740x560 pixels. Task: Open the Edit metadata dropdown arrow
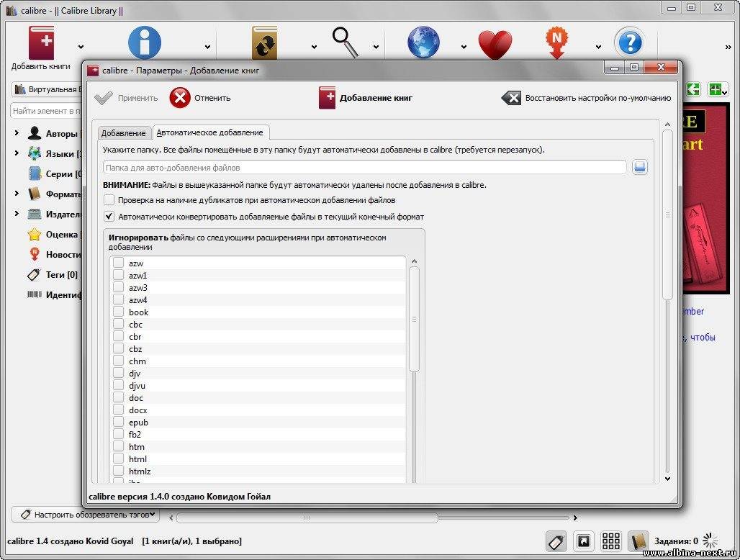[x=207, y=47]
